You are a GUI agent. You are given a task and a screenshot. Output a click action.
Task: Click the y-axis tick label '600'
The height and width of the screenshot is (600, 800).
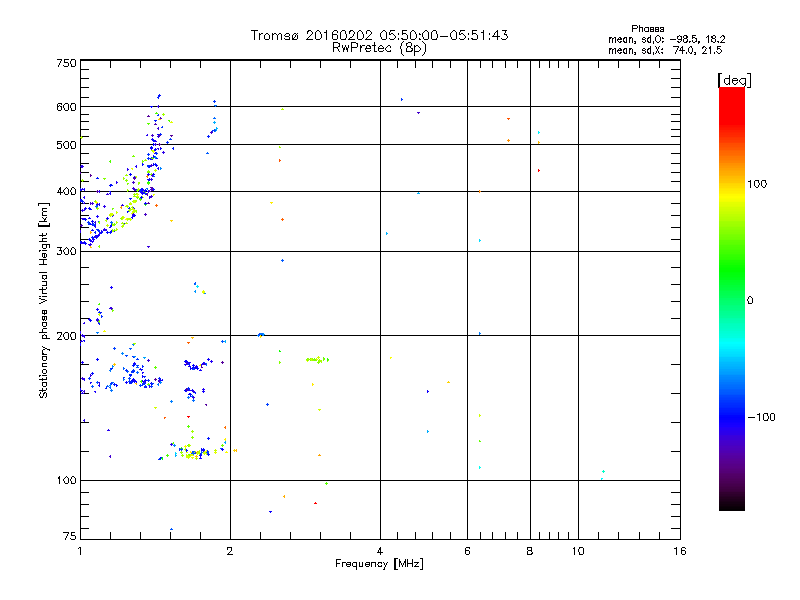[66, 107]
